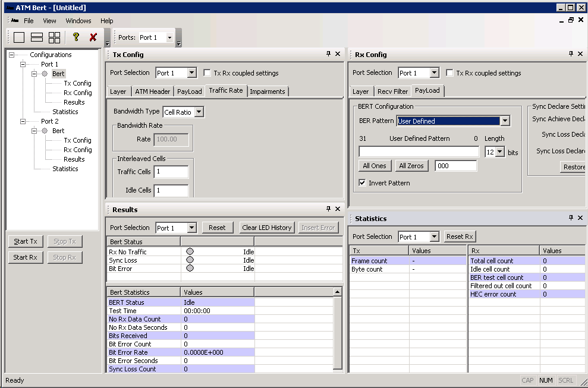The height and width of the screenshot is (388, 588).
Task: Click the ATM Bert application icon in title bar
Action: coord(10,8)
